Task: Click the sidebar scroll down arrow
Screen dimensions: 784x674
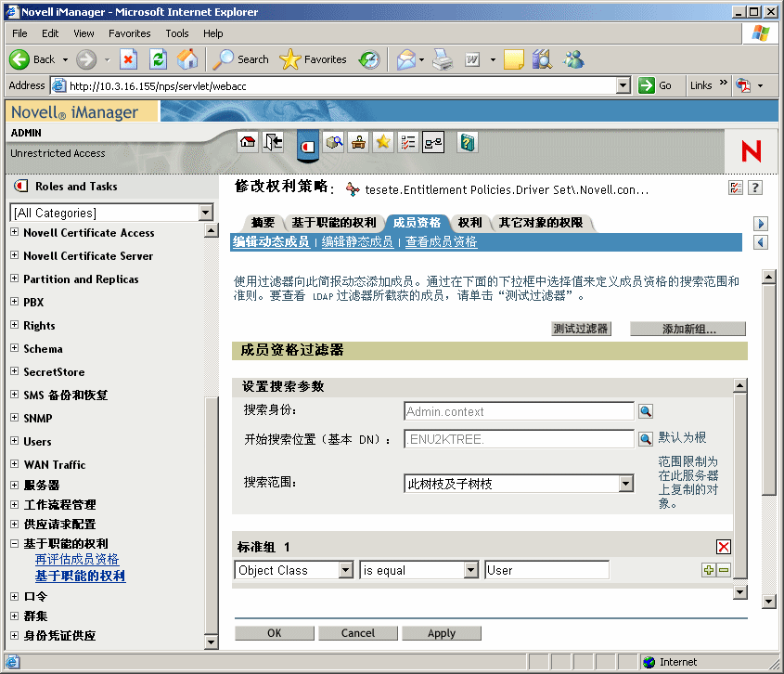Action: [211, 642]
